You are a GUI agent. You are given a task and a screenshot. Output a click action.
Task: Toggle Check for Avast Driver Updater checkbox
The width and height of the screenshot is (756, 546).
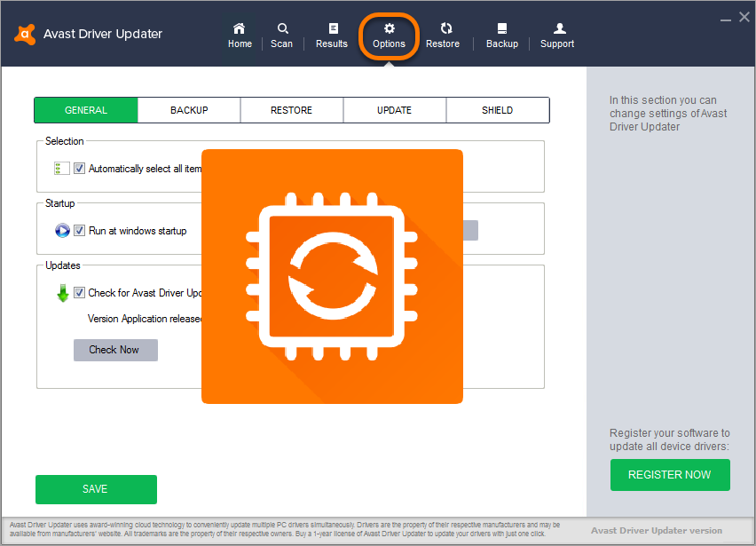79,293
